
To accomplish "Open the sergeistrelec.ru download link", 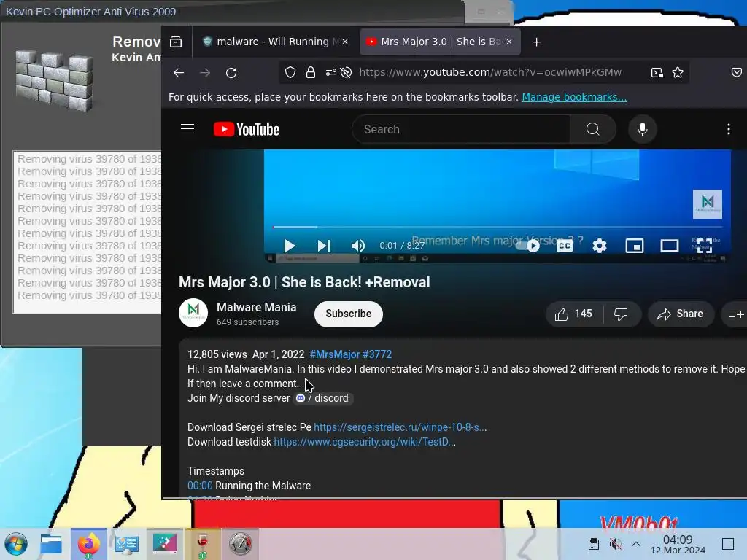I will (x=400, y=427).
